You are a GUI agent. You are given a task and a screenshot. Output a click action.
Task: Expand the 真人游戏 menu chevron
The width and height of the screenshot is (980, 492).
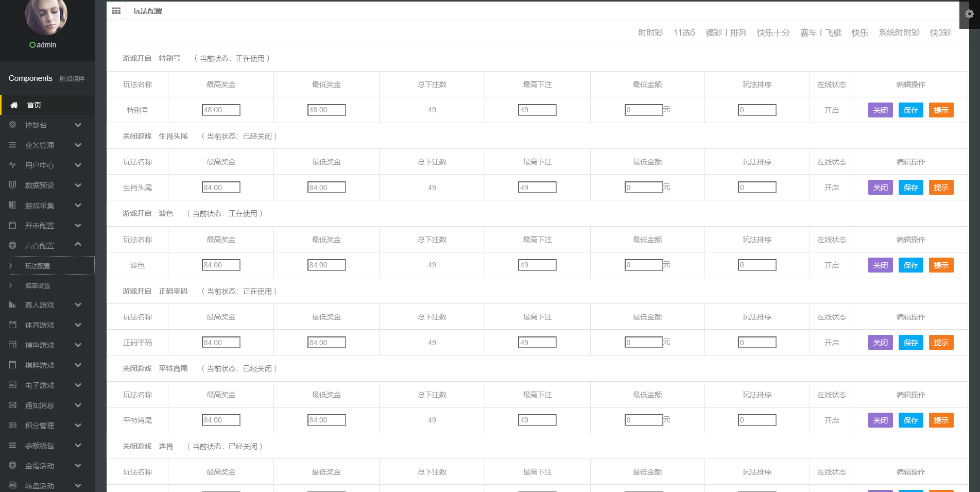(x=78, y=305)
